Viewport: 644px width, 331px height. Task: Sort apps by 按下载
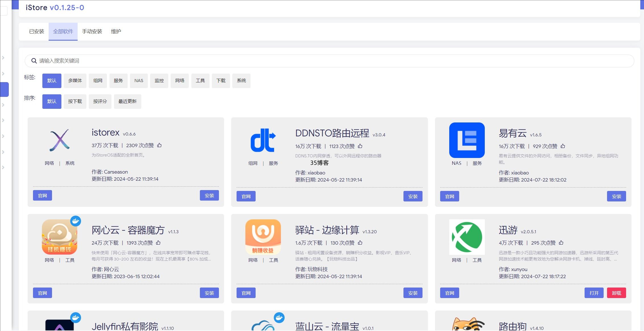coord(75,101)
